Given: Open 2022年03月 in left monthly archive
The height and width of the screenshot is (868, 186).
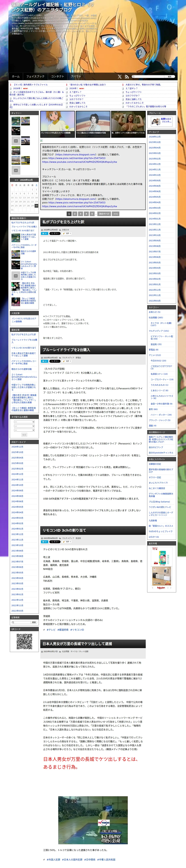Looking at the screenshot, I should click(17, 611).
